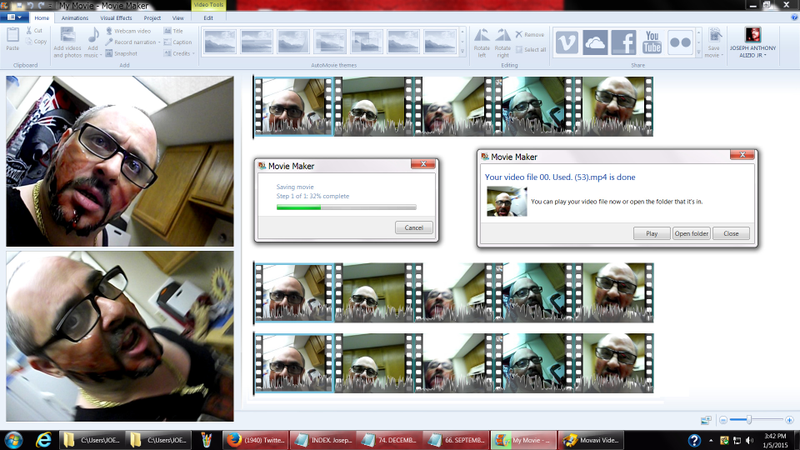
Task: Open the blue File menu dropdown
Action: (x=14, y=17)
